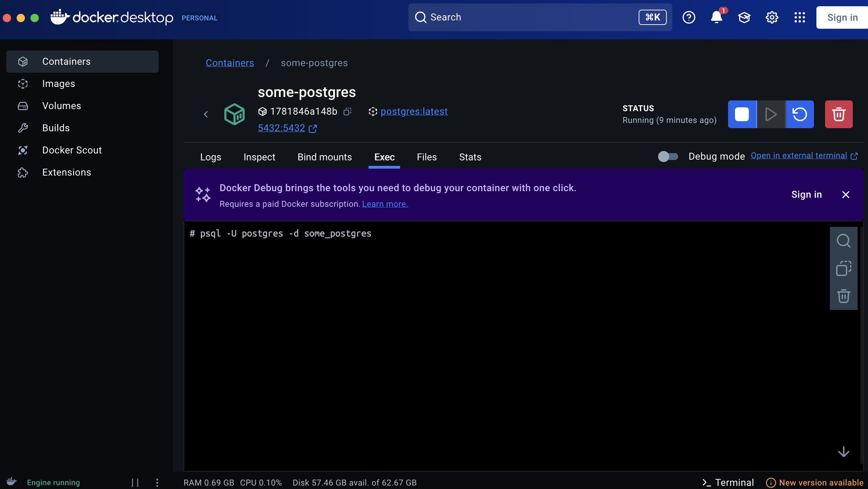The image size is (868, 489).
Task: Stop the running some-postgres container
Action: pos(742,114)
